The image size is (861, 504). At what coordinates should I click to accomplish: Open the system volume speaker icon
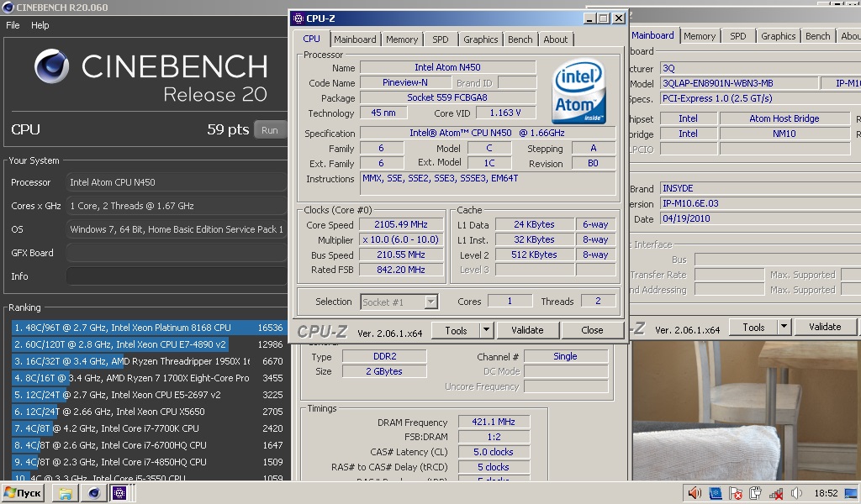point(796,493)
